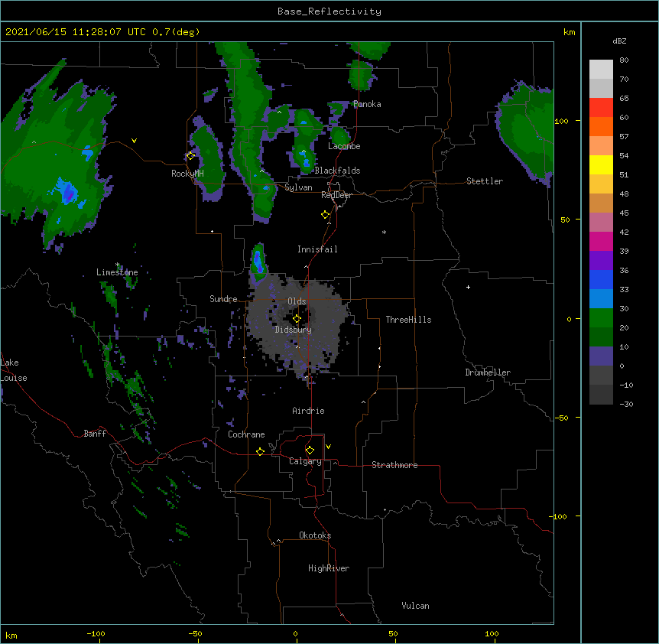The width and height of the screenshot is (659, 644).
Task: Click the yellow diamond marker beside RockyMH
Action: (x=190, y=156)
